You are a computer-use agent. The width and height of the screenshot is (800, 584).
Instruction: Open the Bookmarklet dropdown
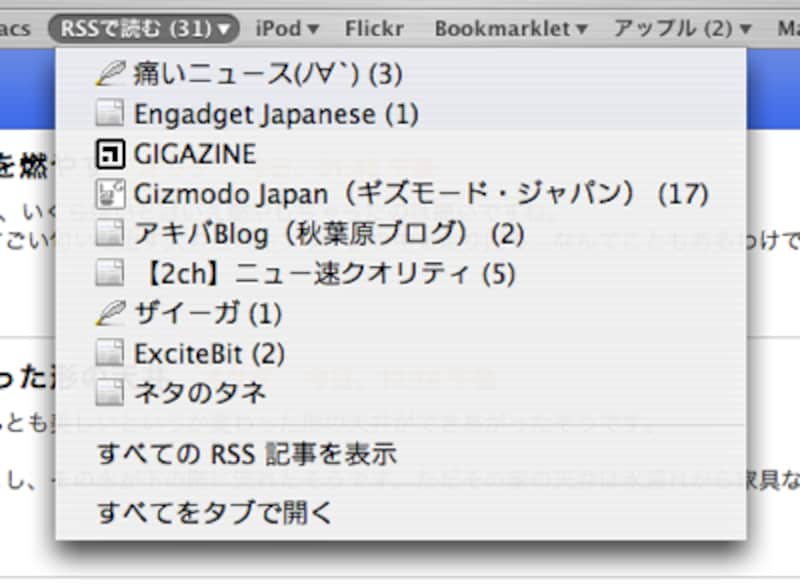coord(508,29)
